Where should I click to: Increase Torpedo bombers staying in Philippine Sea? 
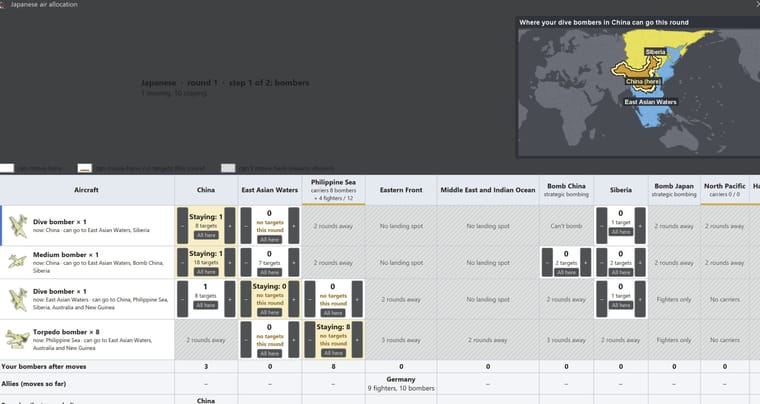point(357,340)
